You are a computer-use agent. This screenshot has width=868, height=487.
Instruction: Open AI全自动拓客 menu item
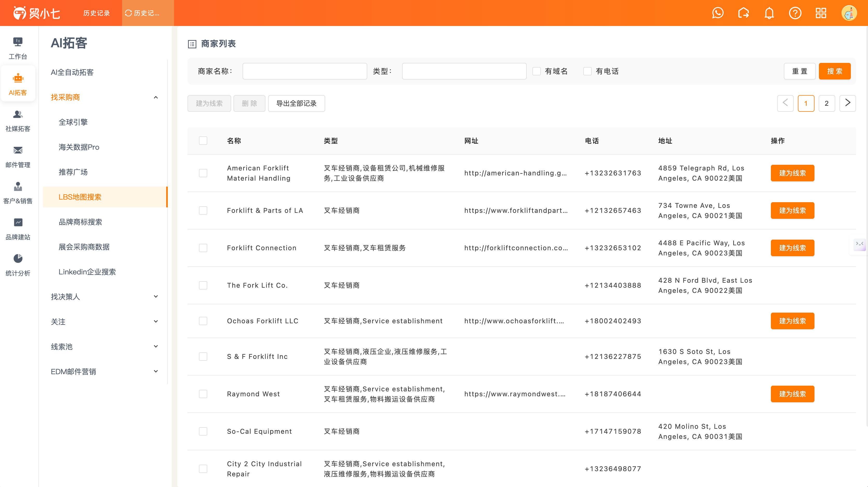tap(105, 72)
